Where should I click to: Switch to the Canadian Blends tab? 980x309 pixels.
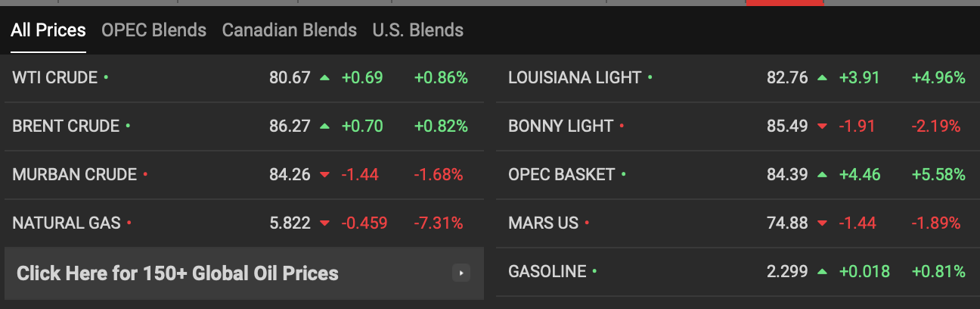(x=290, y=30)
